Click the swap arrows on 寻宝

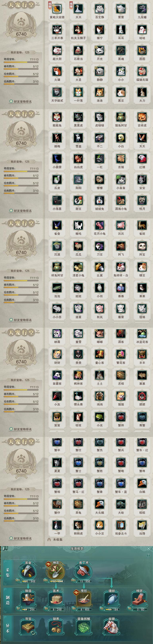point(33,632)
